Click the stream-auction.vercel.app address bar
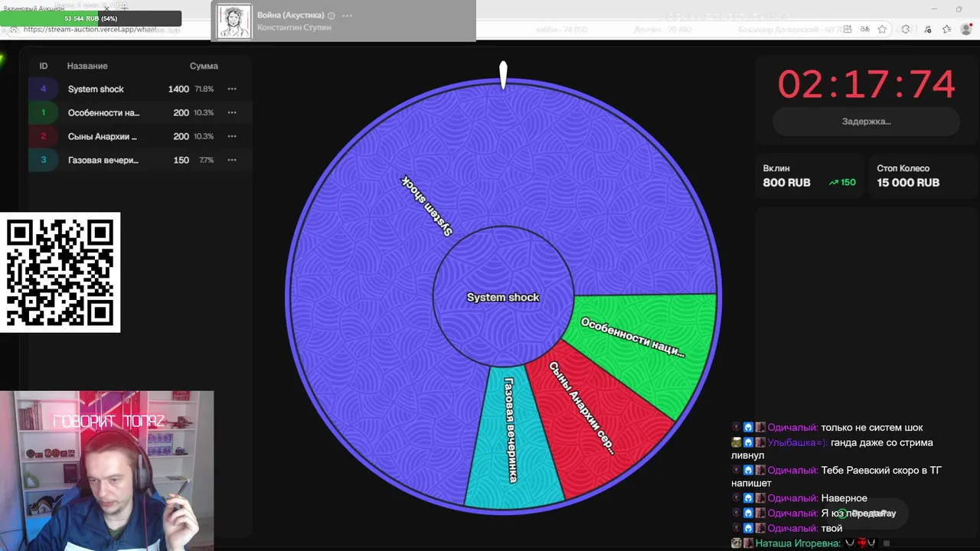Screen dimensions: 980x551 click(92, 30)
